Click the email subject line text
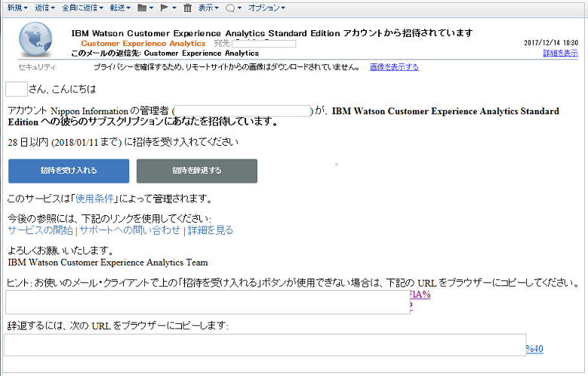Image resolution: width=588 pixels, height=376 pixels. click(272, 33)
